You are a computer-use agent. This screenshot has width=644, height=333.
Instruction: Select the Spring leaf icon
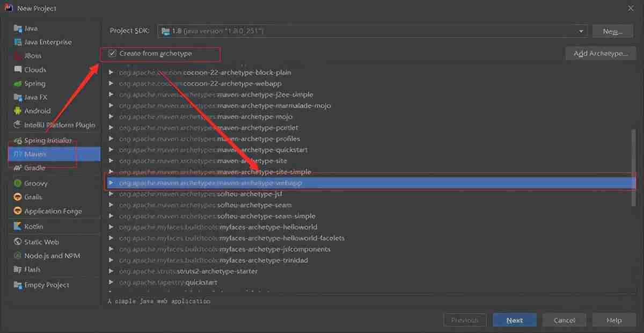[18, 84]
